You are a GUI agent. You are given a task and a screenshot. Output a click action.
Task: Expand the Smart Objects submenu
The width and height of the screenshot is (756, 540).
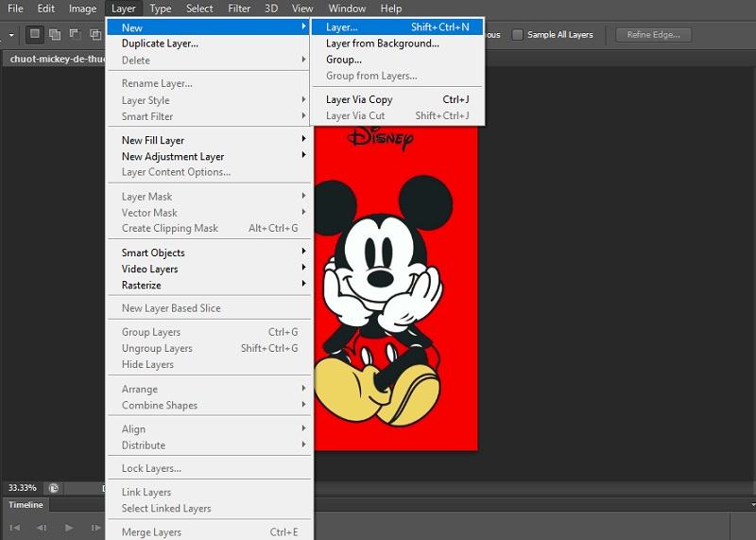pyautogui.click(x=208, y=253)
